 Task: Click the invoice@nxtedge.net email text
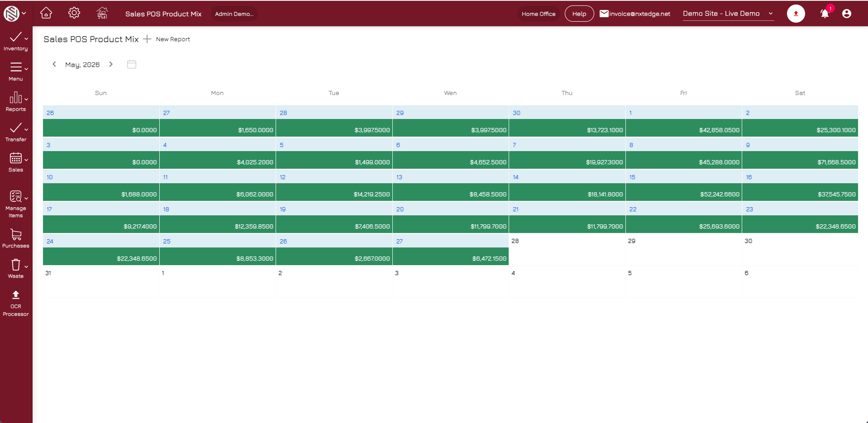(x=639, y=14)
